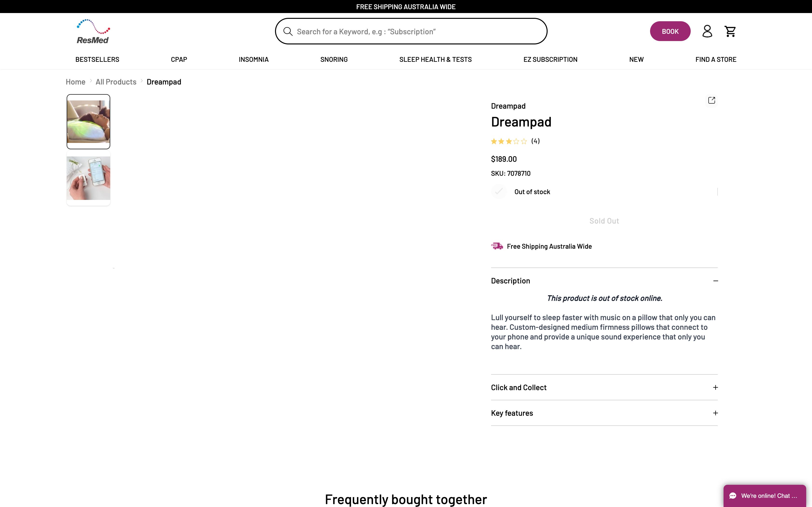This screenshot has height=507, width=812.
Task: Collapse the Description section
Action: (x=715, y=281)
